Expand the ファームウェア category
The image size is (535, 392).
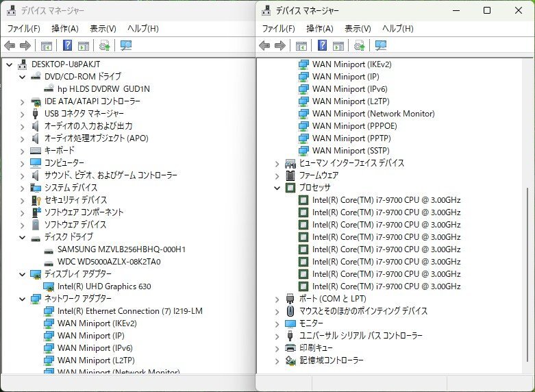coord(277,175)
